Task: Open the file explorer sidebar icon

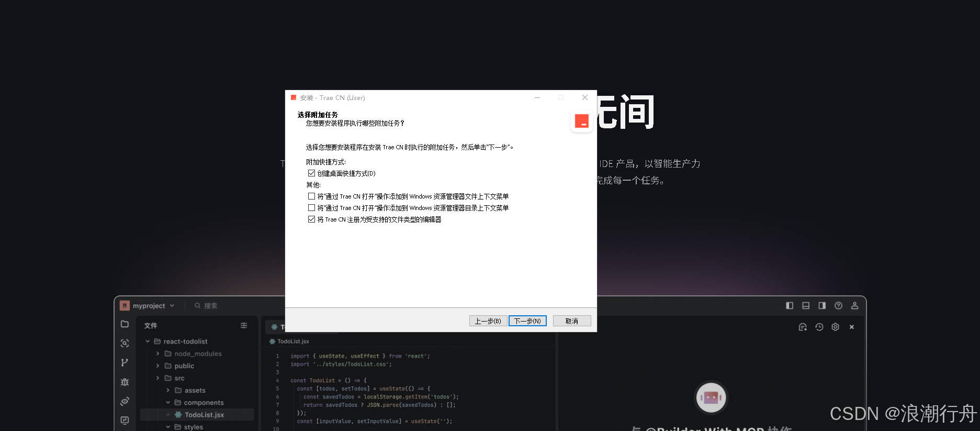Action: (x=125, y=324)
